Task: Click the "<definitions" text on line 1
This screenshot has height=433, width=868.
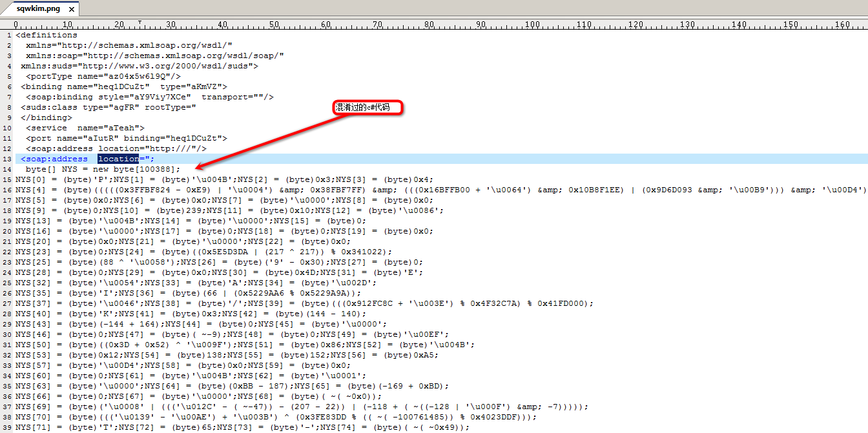Action: (x=46, y=35)
